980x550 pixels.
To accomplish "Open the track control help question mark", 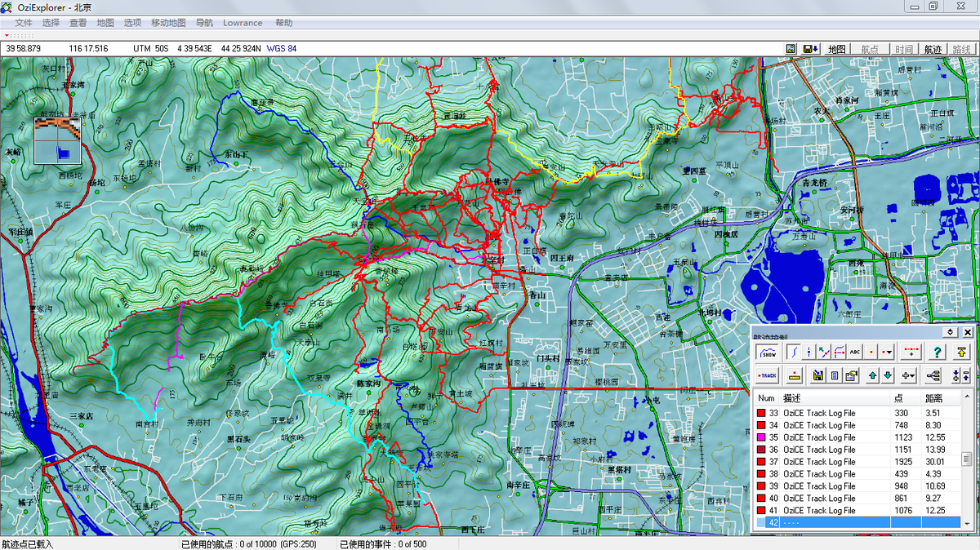I will point(938,352).
